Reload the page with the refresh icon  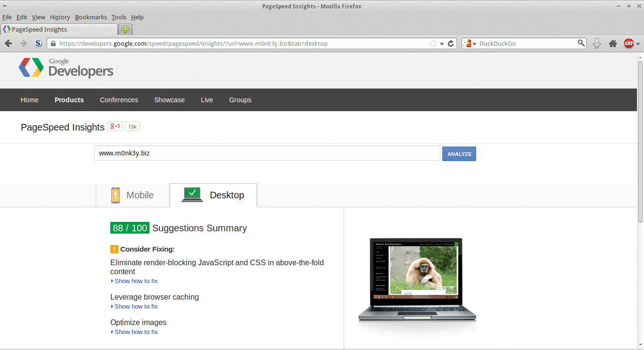(x=451, y=43)
